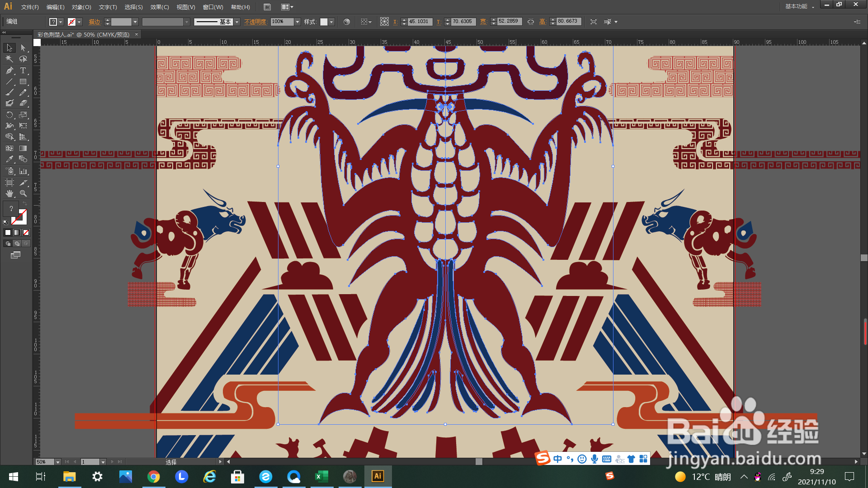This screenshot has height=488, width=868.
Task: Select the Rotate tool
Action: point(9,115)
